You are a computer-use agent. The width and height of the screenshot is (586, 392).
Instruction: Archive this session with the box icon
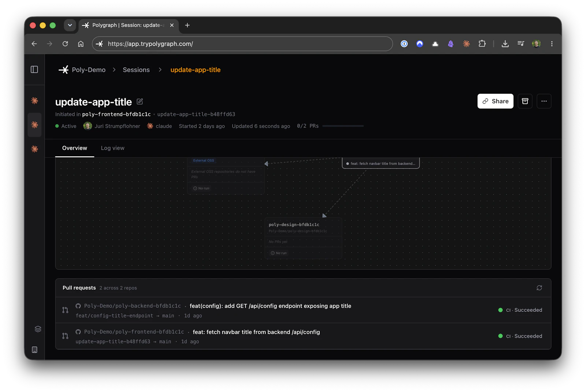525,101
